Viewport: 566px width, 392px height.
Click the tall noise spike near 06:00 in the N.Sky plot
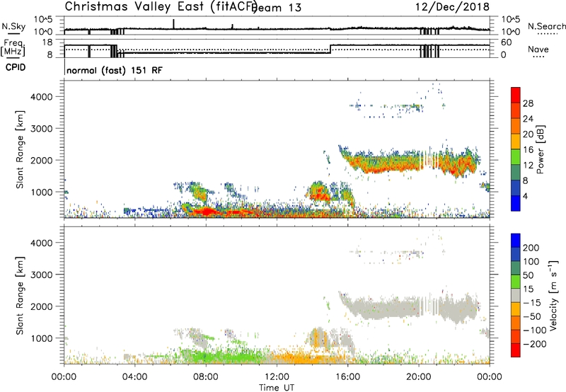click(x=173, y=24)
